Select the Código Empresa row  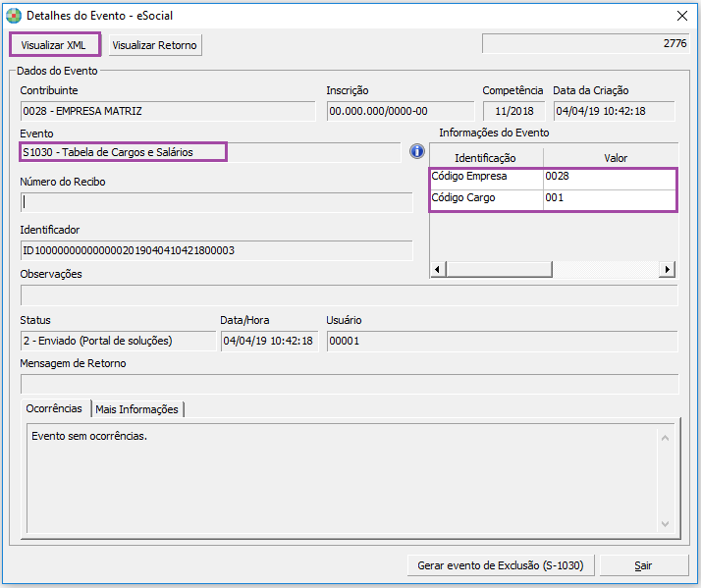point(486,177)
